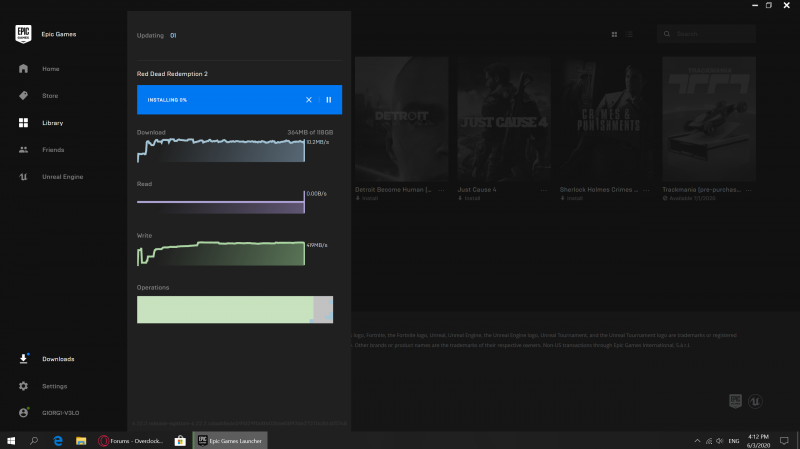Screen dimensions: 800x449
Task: Open options menu for Just Cause 4
Action: point(546,190)
